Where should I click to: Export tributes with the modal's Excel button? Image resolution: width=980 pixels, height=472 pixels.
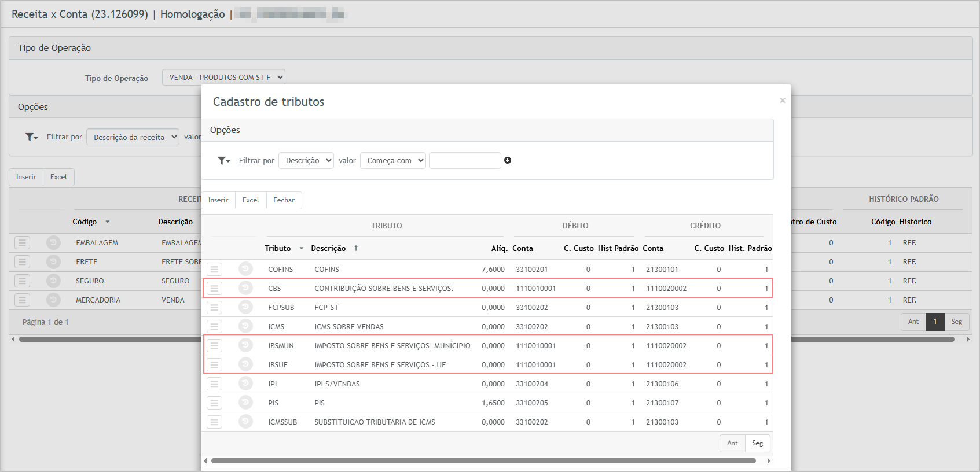coord(251,200)
